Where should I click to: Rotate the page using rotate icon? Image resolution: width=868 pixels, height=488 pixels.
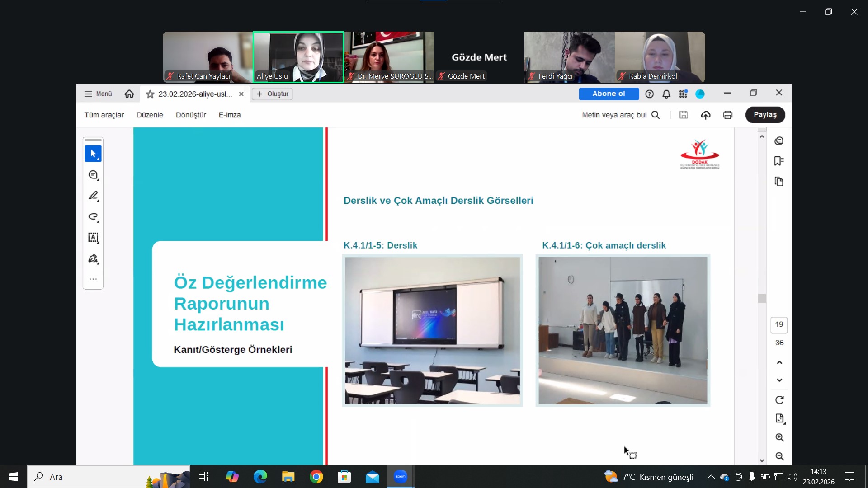point(779,400)
